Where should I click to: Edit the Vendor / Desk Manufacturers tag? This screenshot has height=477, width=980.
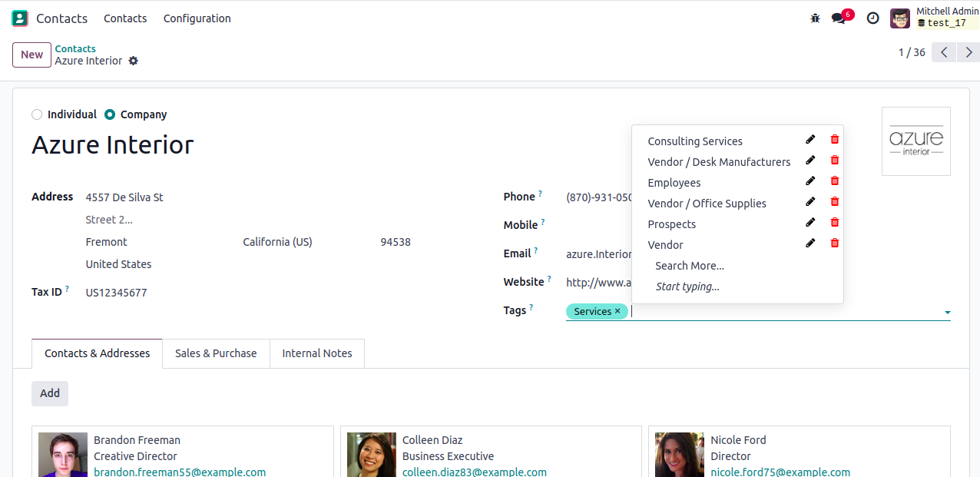point(810,161)
